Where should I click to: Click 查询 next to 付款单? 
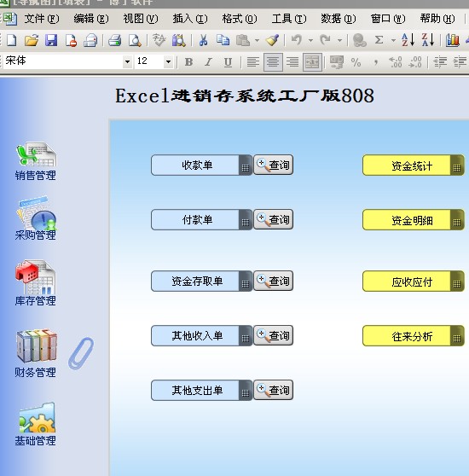pos(274,219)
